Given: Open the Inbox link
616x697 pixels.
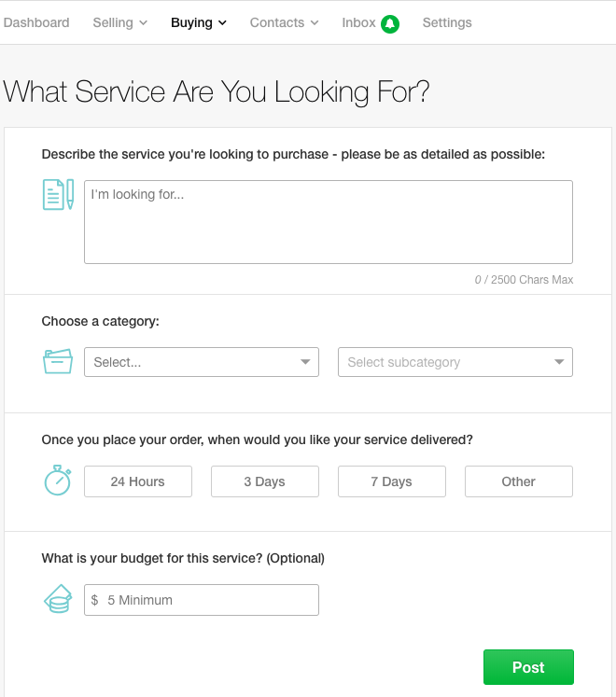Looking at the screenshot, I should (358, 22).
